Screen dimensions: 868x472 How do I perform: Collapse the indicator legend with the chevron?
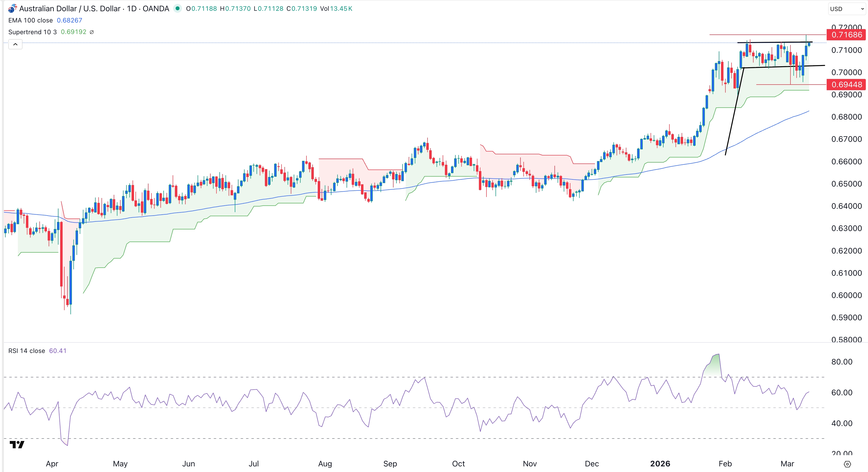tap(15, 44)
